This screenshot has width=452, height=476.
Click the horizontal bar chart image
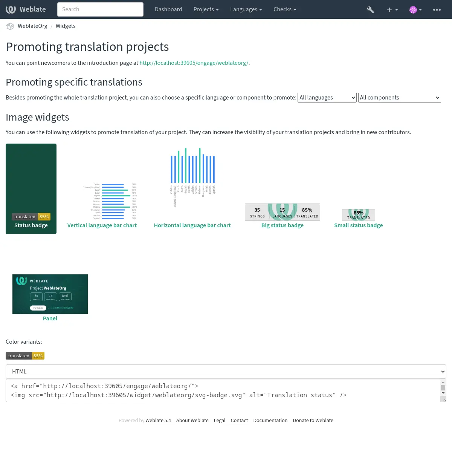click(x=192, y=177)
